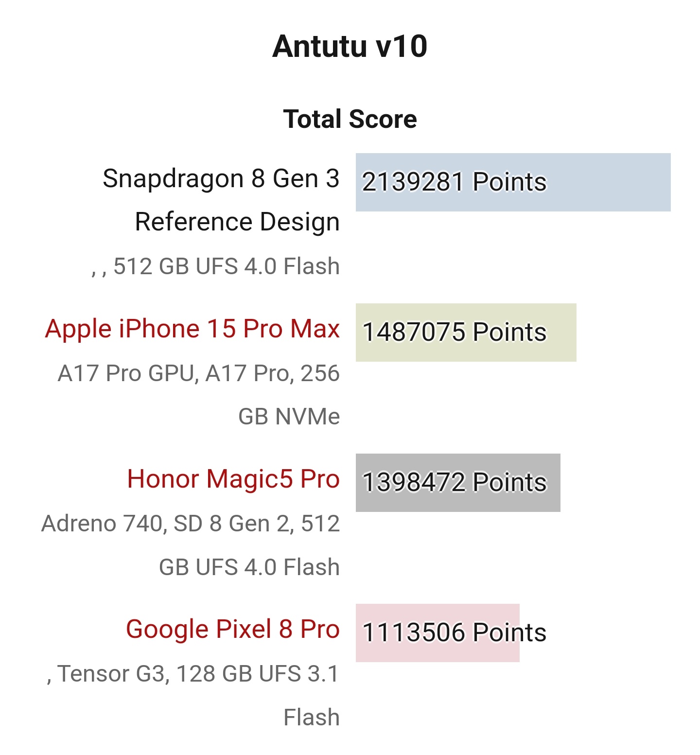Click the gray Honor Magic5 Pro bar
This screenshot has width=700, height=755.
coord(458,483)
